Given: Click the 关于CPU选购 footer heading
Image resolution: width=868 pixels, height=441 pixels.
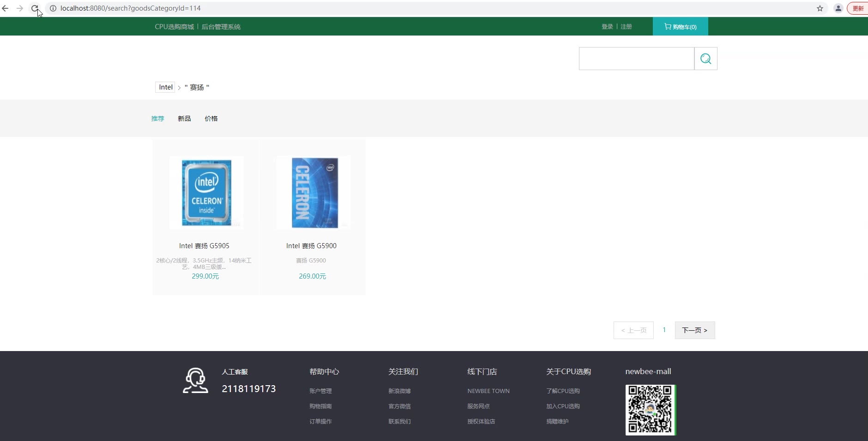Looking at the screenshot, I should [x=568, y=371].
